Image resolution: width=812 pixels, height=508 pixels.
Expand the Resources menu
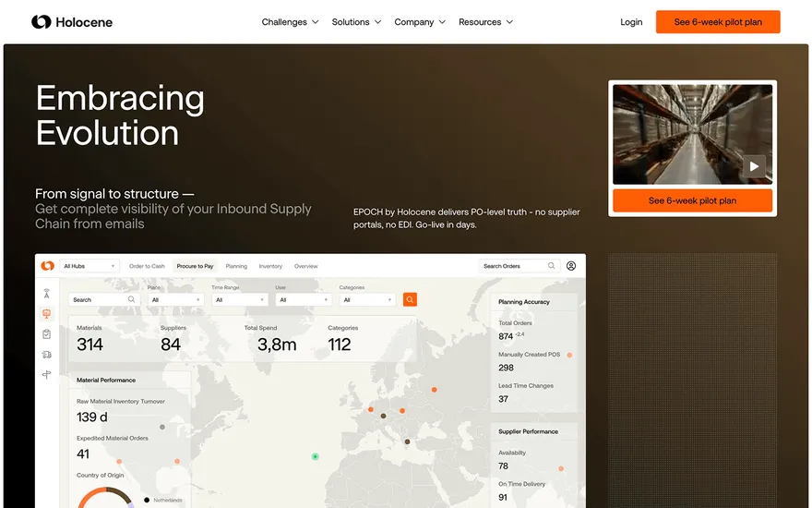485,22
